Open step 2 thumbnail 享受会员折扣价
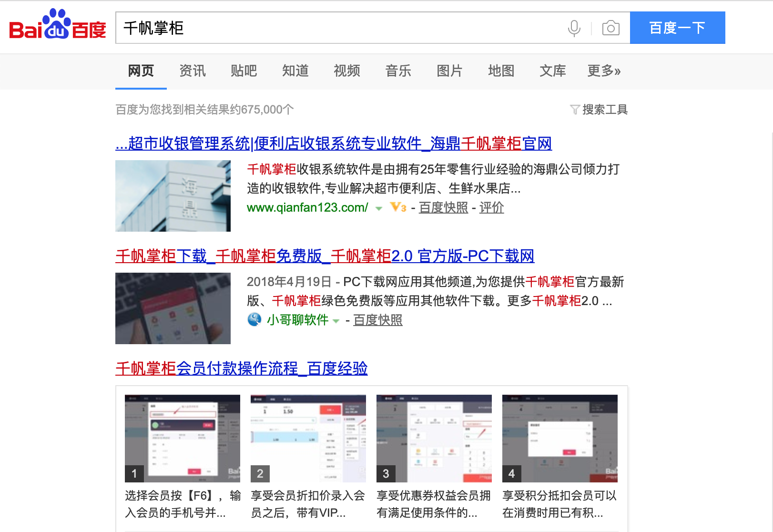The width and height of the screenshot is (773, 532). 308,439
